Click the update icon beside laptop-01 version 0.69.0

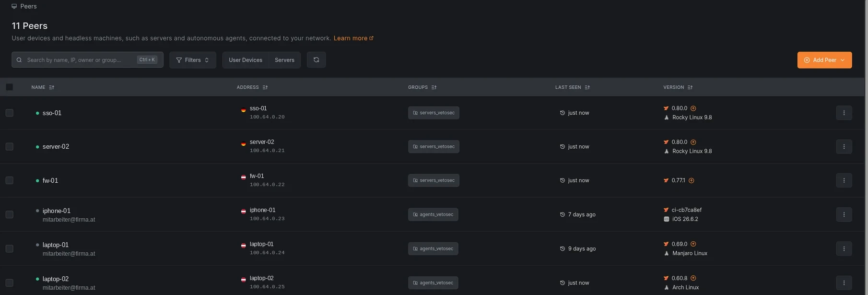693,244
